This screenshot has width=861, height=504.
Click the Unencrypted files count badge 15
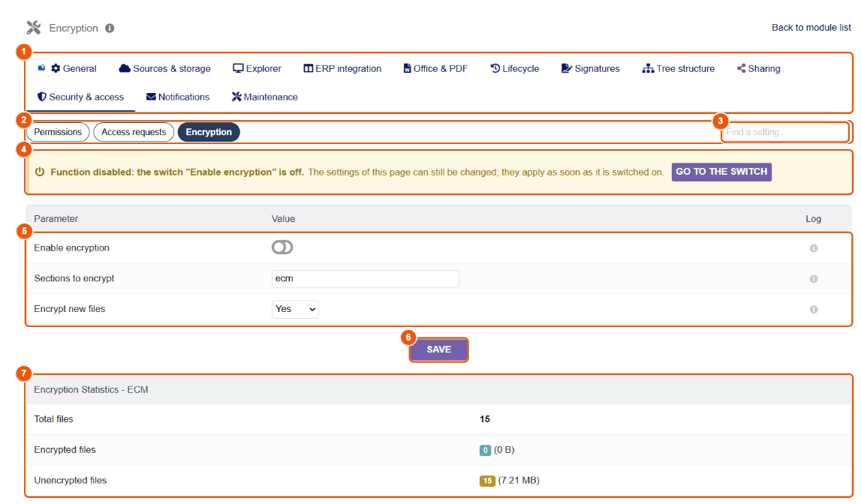tap(487, 481)
